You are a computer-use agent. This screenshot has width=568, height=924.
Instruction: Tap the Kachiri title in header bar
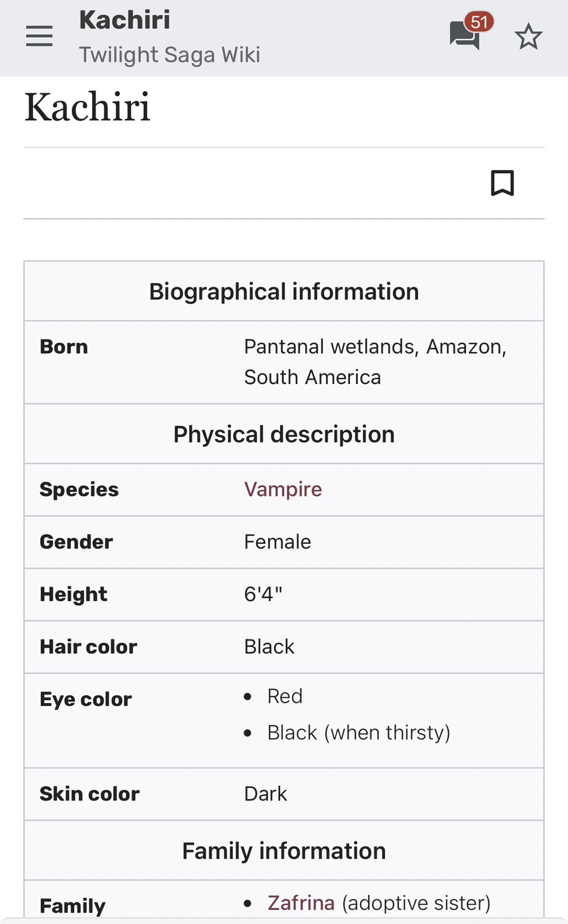[x=125, y=20]
